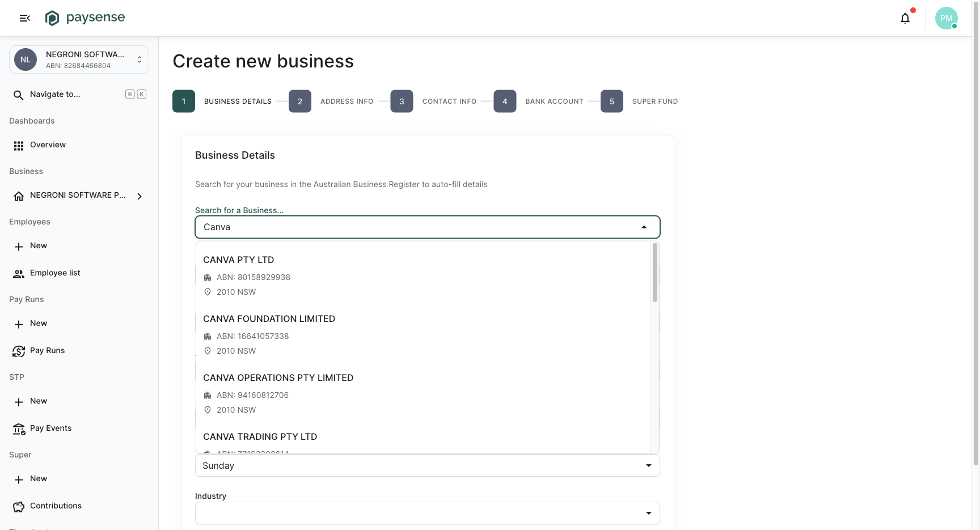This screenshot has height=530, width=980.
Task: Open notifications bell
Action: [x=905, y=18]
